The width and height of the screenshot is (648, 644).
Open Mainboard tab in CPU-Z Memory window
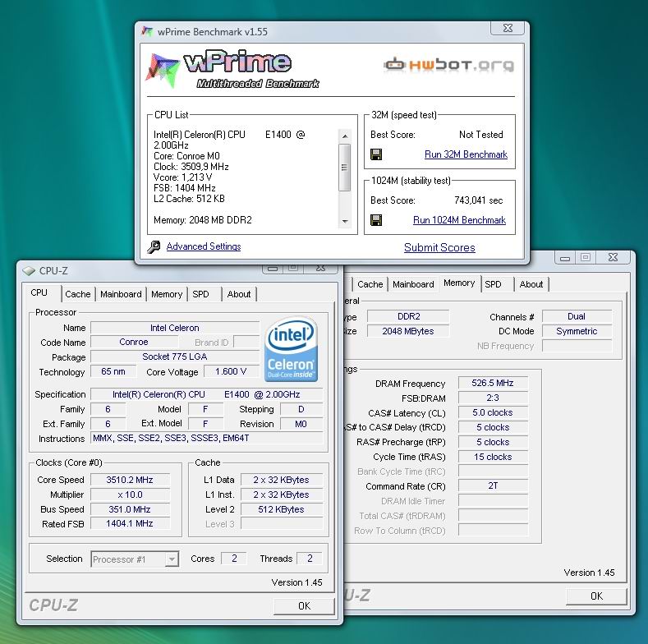[413, 284]
